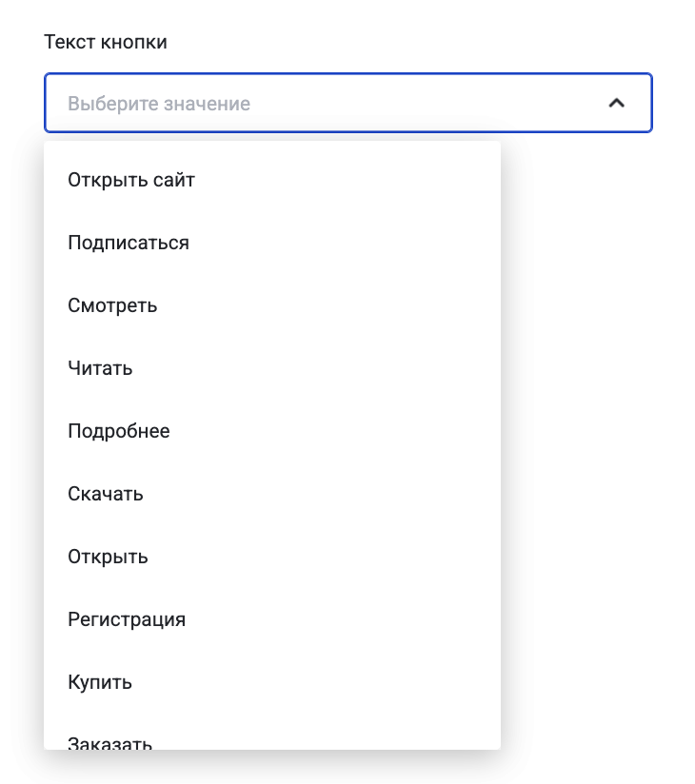Choose the option just above "Купить"
695x784 pixels.
click(127, 619)
